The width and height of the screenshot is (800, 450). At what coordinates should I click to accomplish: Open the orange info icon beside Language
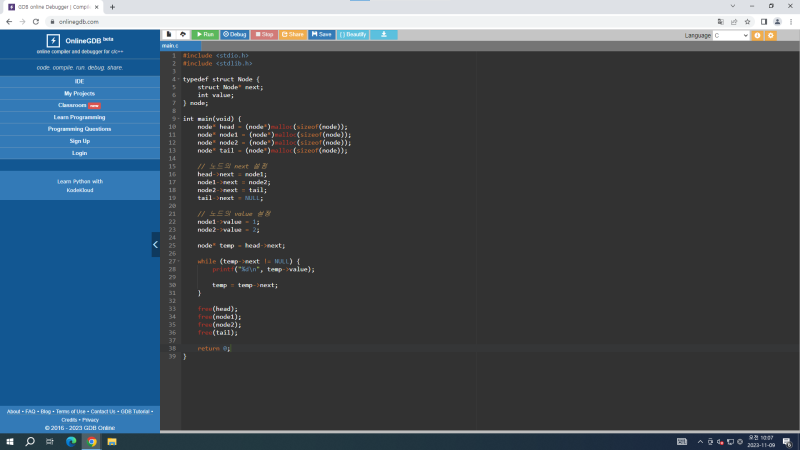(x=758, y=35)
